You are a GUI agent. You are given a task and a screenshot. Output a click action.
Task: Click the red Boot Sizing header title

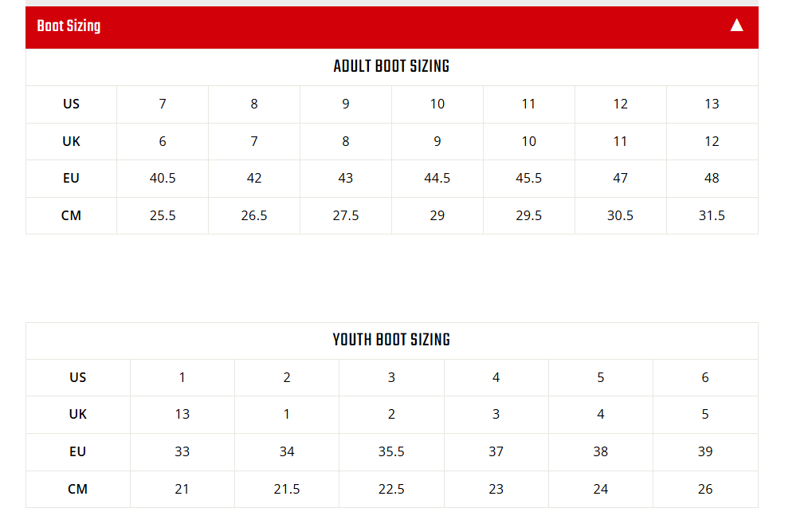pyautogui.click(x=69, y=26)
